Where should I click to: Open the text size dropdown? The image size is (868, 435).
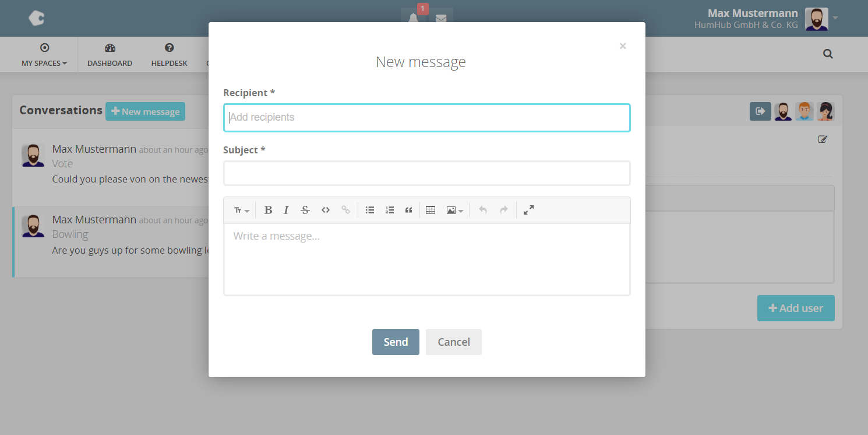click(241, 211)
